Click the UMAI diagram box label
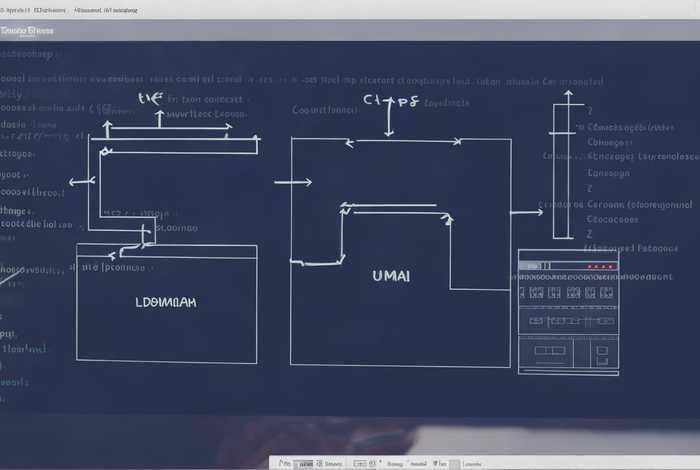 [391, 275]
